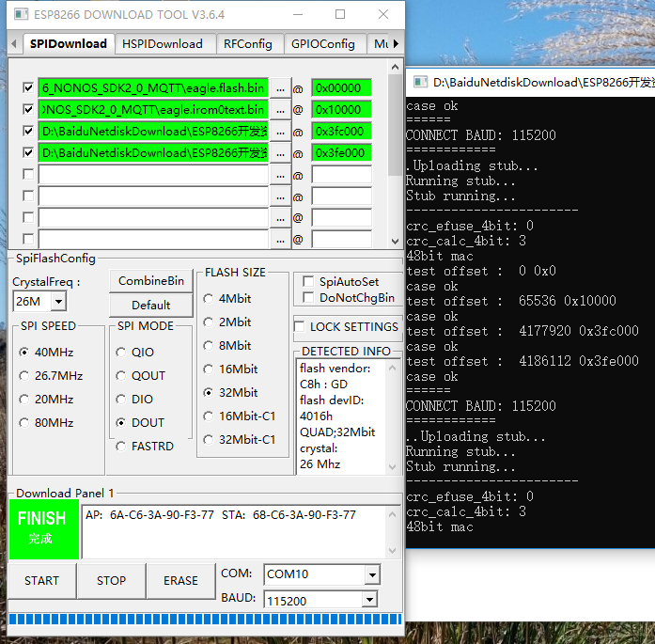The height and width of the screenshot is (644, 655).
Task: Choose DIO SPI mode
Action: [x=120, y=400]
